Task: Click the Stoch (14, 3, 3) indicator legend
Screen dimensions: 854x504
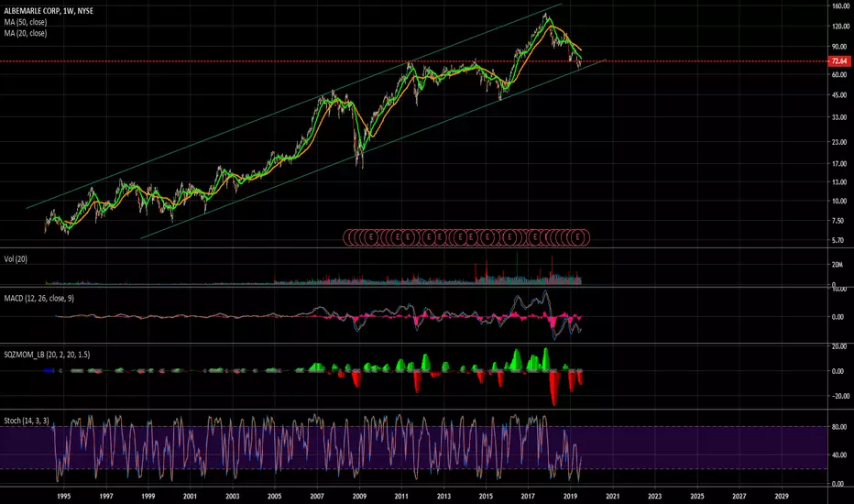Action: pos(27,421)
